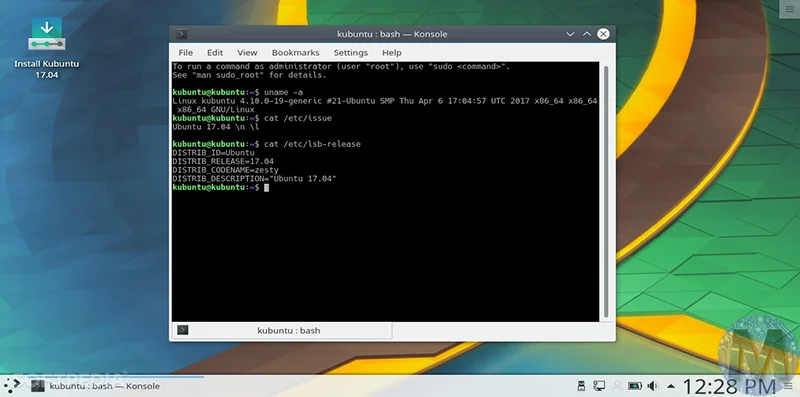
Task: Open the battery status tray icon
Action: tap(635, 386)
